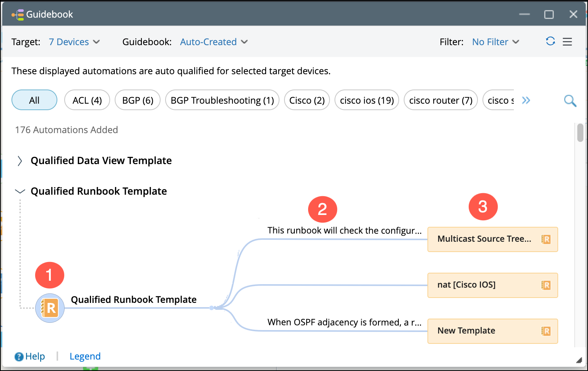Click the vertical scrollbar thumb
Viewport: 588px width, 371px height.
[580, 133]
